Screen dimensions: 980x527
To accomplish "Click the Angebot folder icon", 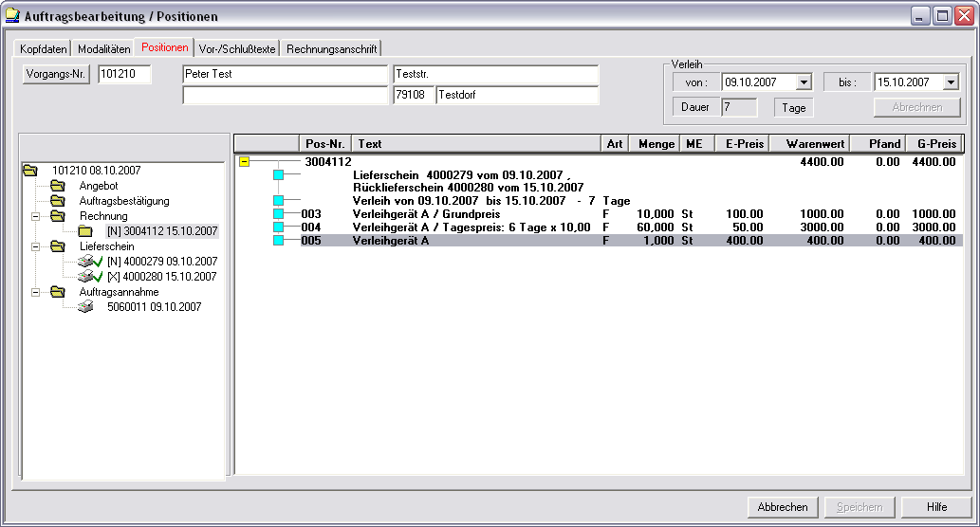I will tap(58, 186).
